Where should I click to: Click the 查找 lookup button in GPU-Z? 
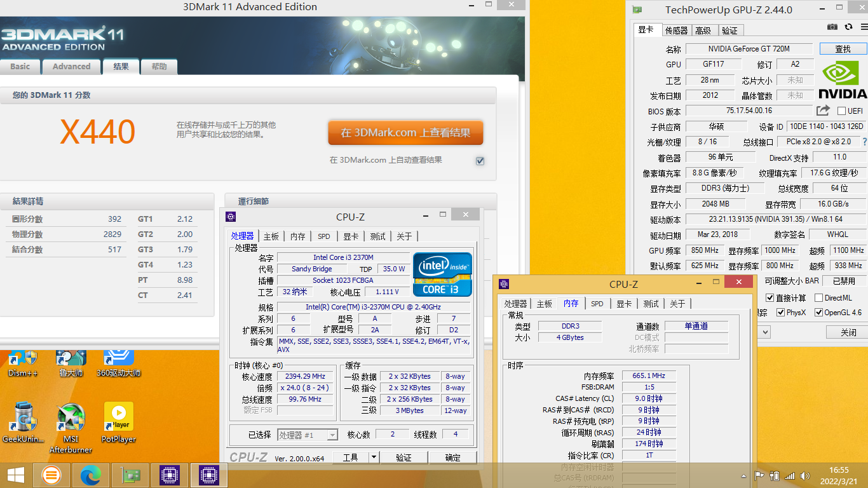tap(843, 49)
